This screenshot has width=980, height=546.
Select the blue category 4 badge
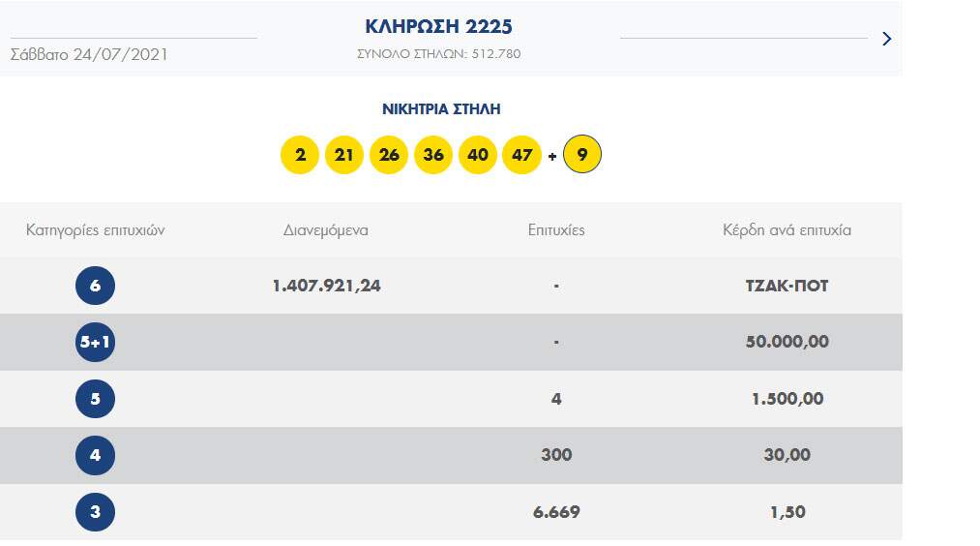[95, 455]
